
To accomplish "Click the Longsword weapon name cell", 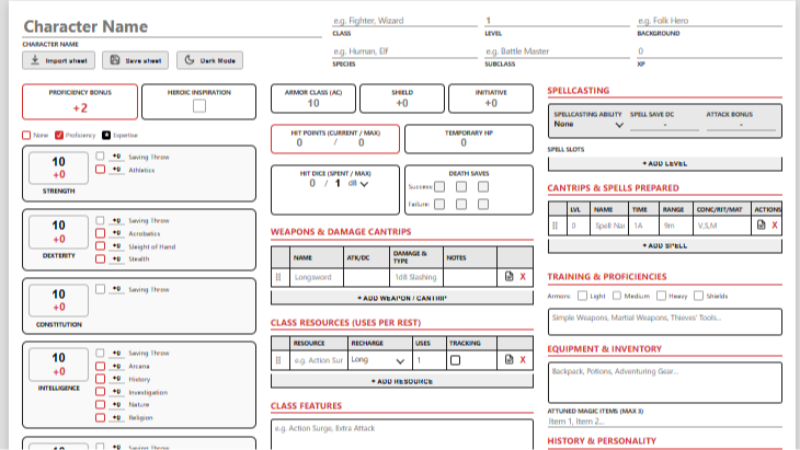I will (316, 277).
